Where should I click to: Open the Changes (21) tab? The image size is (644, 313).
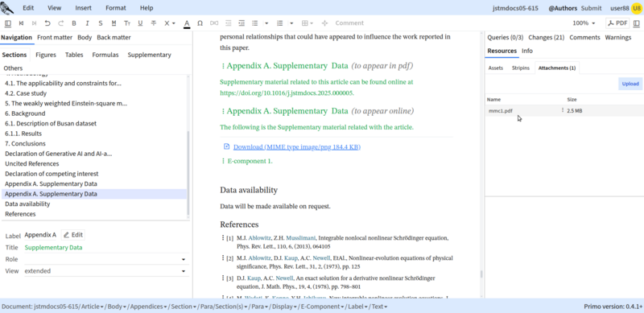[547, 37]
